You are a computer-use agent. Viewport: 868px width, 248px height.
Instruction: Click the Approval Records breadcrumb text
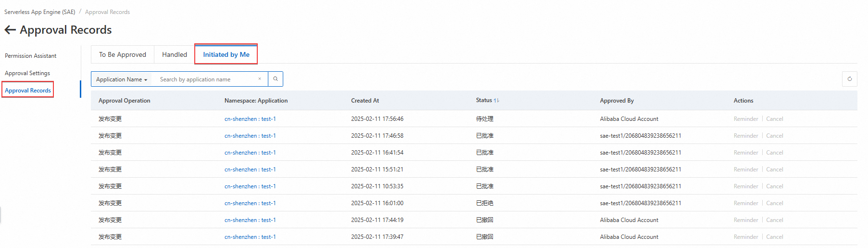(107, 12)
